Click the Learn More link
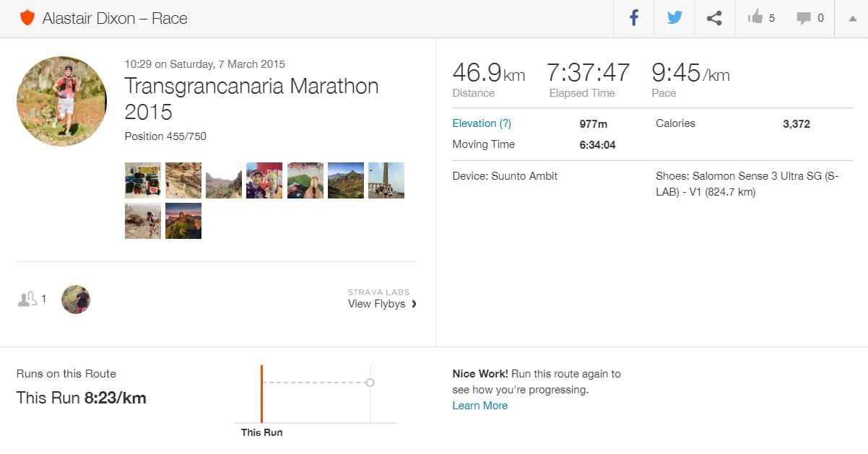 coord(479,406)
